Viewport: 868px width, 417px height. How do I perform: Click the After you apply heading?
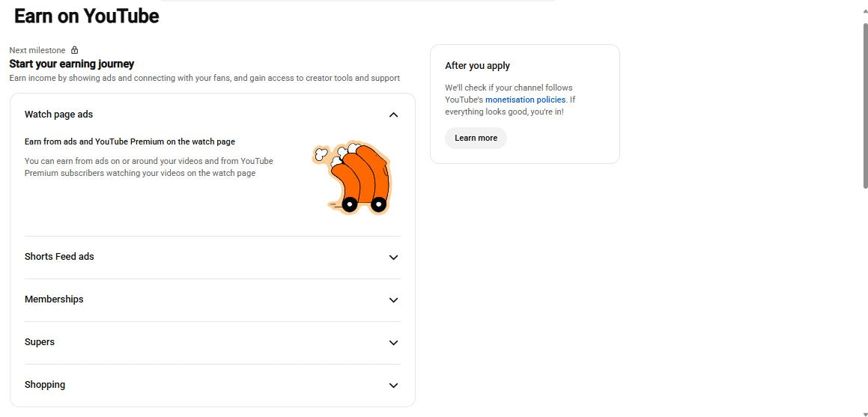477,65
